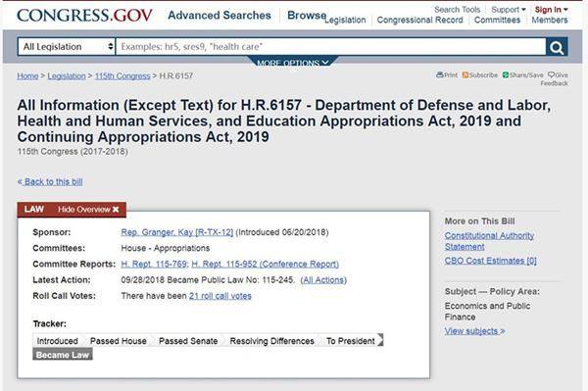Open 21 roll call votes link
Image resolution: width=588 pixels, height=391 pixels.
point(220,296)
